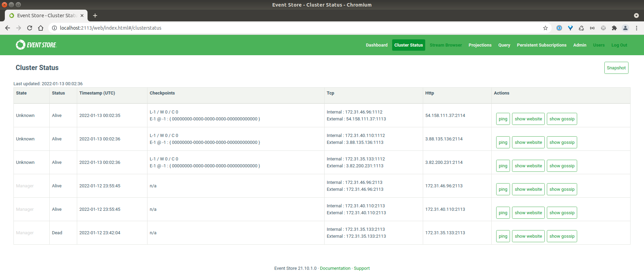644x276 pixels.
Task: Show gossip for node 3.82.200.231:2114
Action: [562, 166]
